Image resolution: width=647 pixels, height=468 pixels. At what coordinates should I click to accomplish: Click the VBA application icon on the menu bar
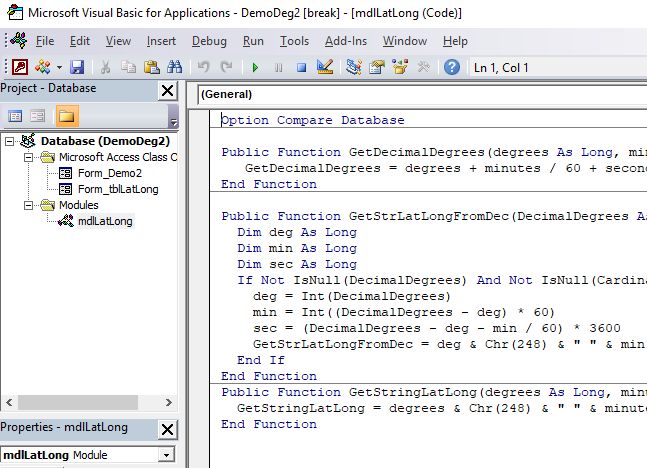pos(19,40)
